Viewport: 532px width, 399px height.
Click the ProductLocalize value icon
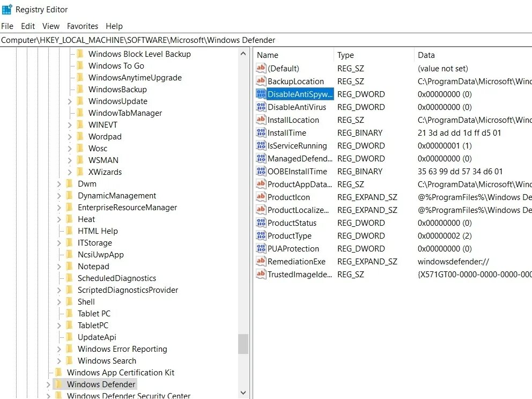coord(261,210)
